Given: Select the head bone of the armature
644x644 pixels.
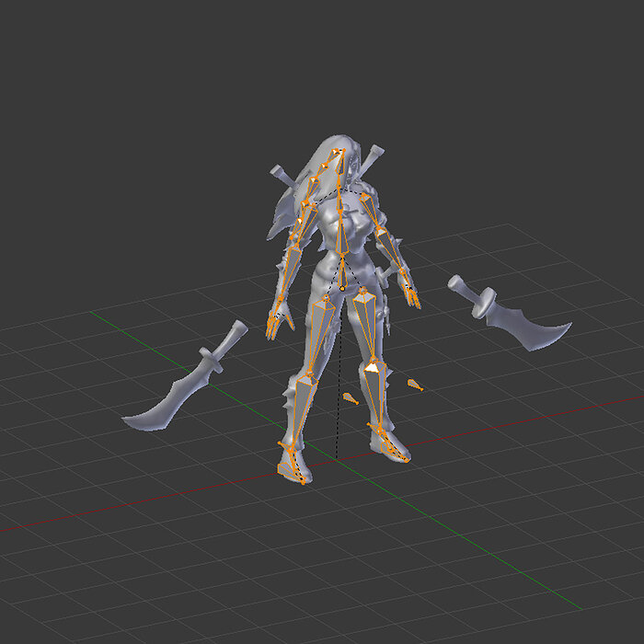Looking at the screenshot, I should point(340,163).
